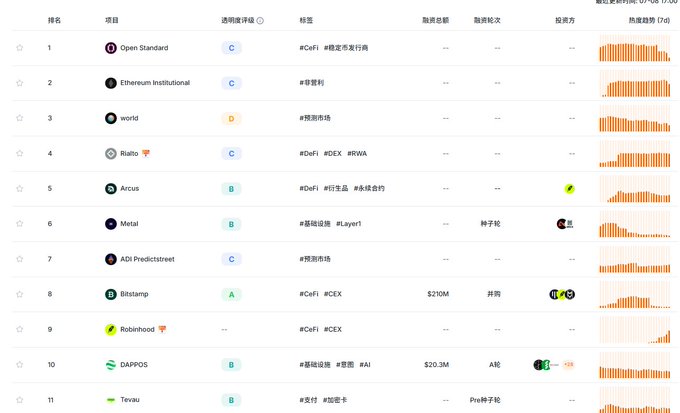View Open Standard 7d heat trend chart
The image size is (680, 413).
pos(634,48)
